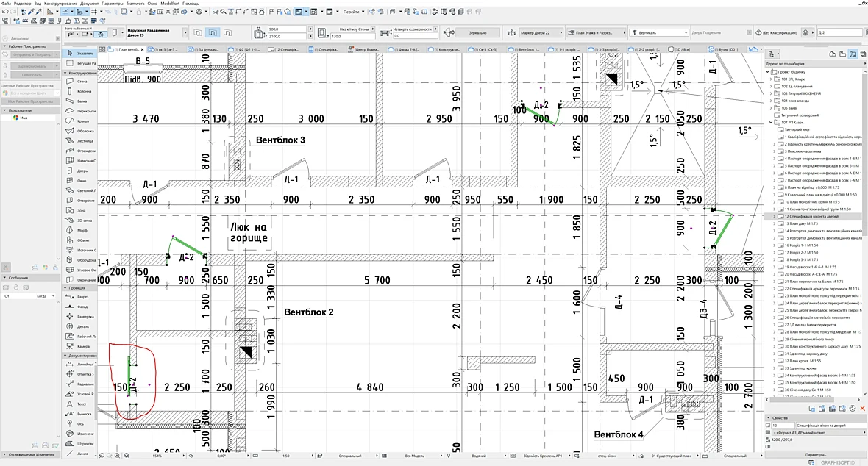This screenshot has height=466, width=868.
Task: Activate the Зона (zone) tool
Action: 80,211
